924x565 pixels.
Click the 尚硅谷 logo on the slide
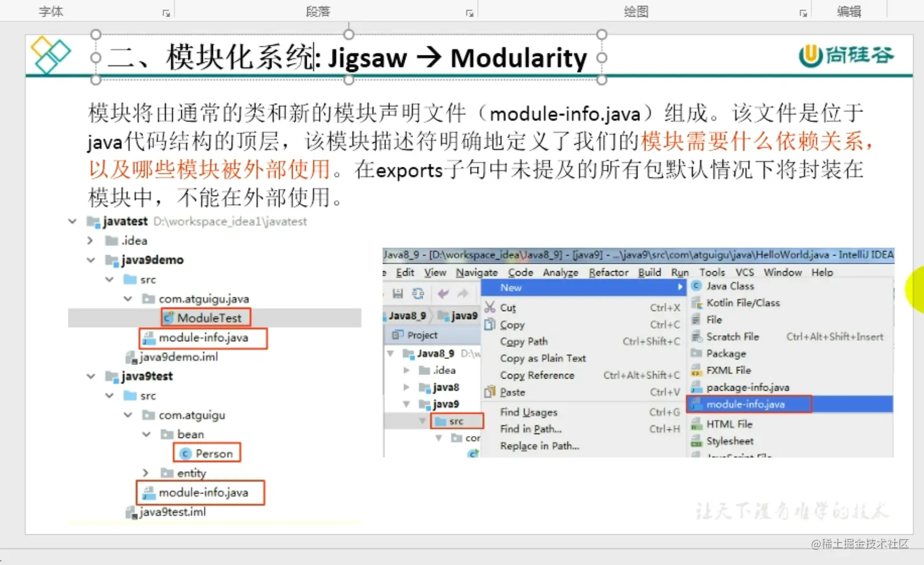pos(846,56)
